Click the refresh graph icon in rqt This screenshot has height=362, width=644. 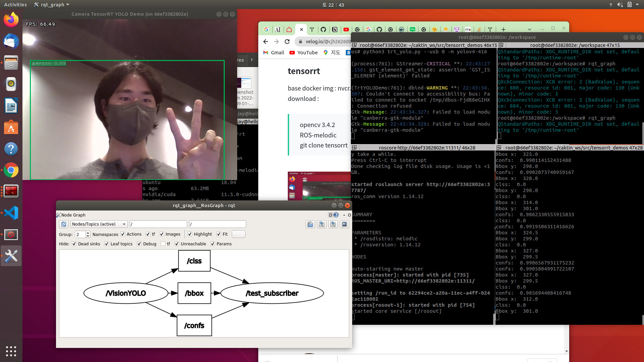pyautogui.click(x=64, y=224)
